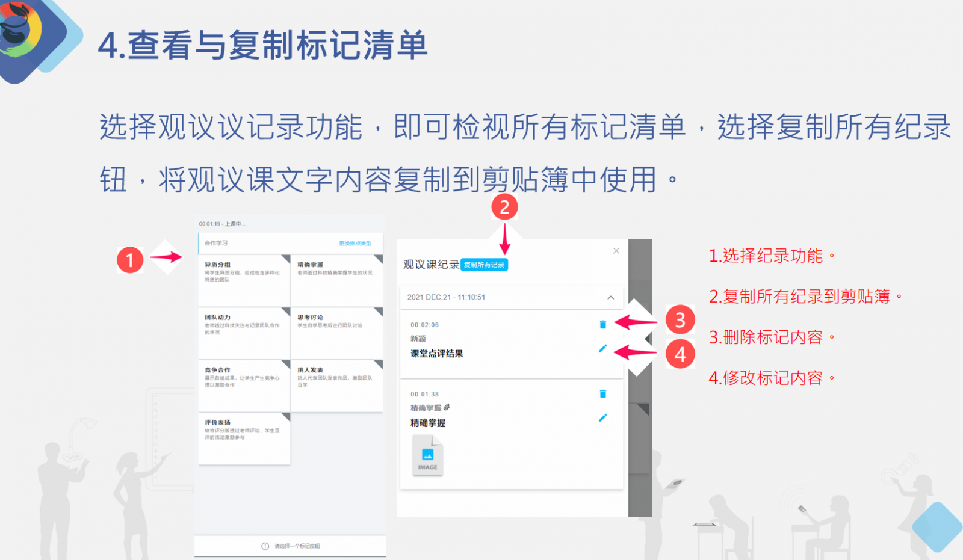Collapse the 2021 DEC.21 session chevron
The width and height of the screenshot is (963, 560).
[x=610, y=297]
